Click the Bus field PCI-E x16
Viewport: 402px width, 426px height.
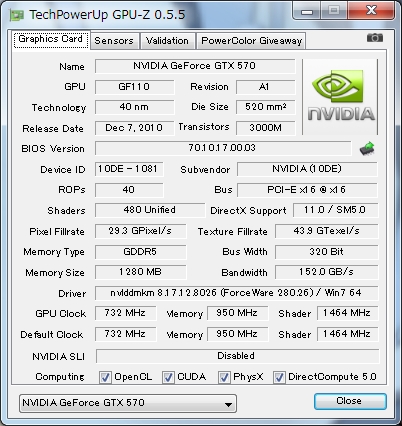click(x=307, y=190)
